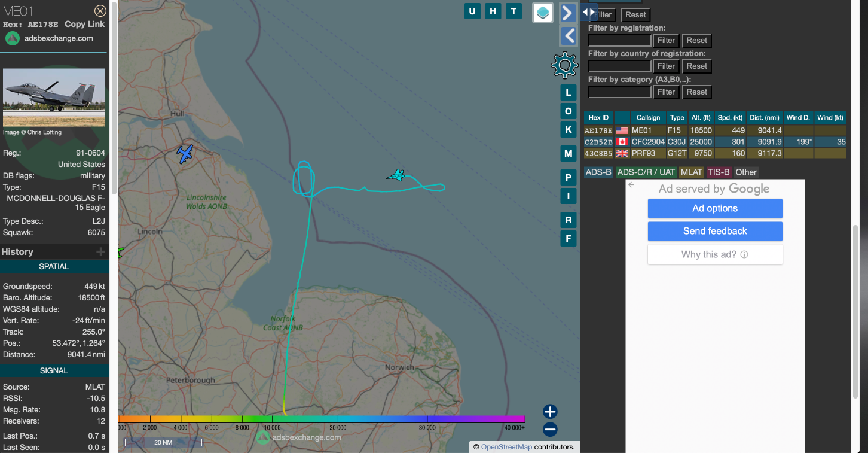Toggle the sidebar with the double-arrow button
The width and height of the screenshot is (868, 453).
(x=589, y=12)
